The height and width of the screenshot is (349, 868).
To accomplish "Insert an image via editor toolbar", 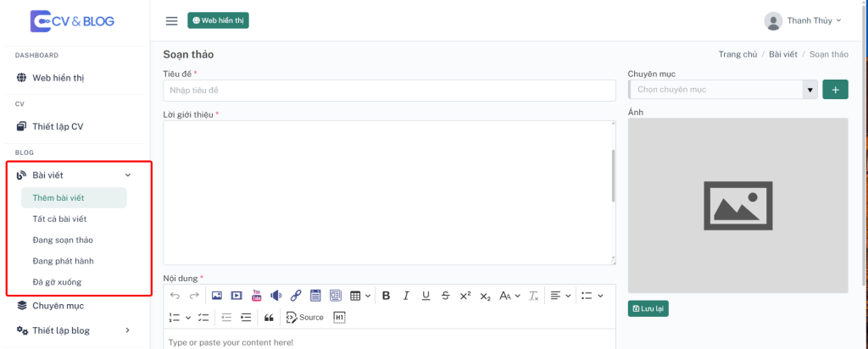I will click(217, 296).
